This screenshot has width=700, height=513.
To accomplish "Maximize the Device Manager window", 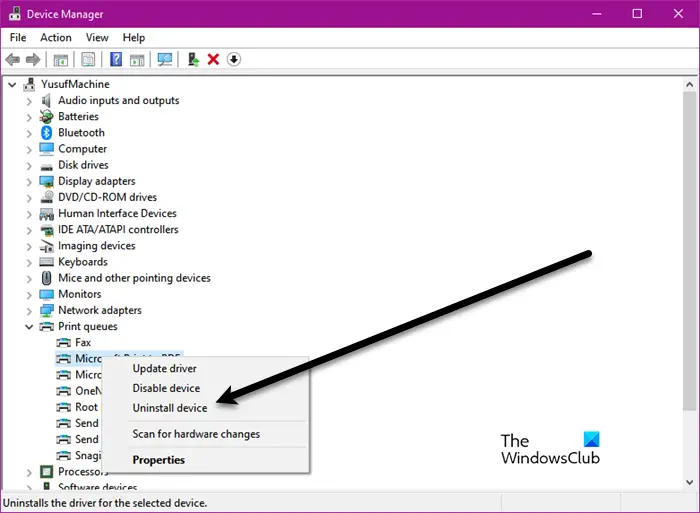I will (637, 14).
